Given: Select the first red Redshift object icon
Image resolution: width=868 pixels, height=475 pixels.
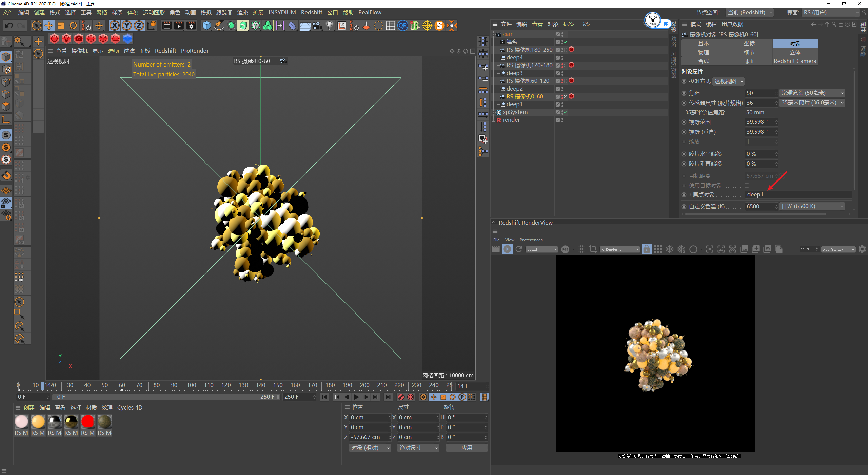Looking at the screenshot, I should (54, 39).
